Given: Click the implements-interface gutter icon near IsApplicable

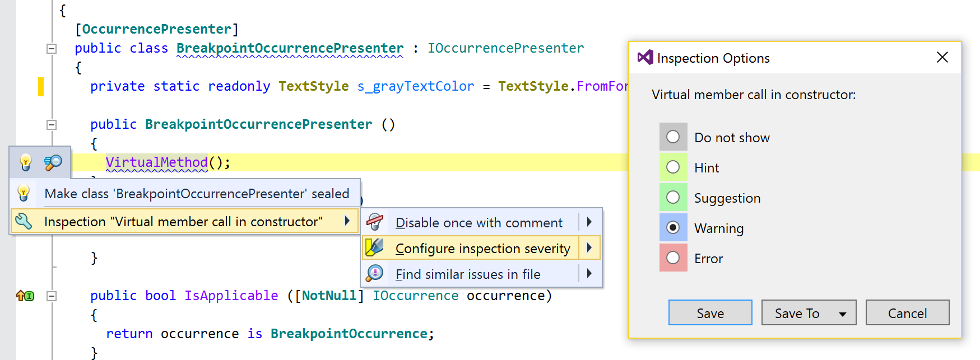Looking at the screenshot, I should click(25, 296).
